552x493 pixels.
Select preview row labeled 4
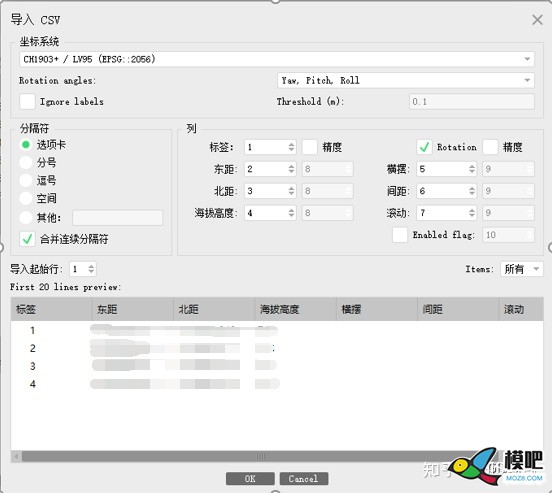[277, 384]
